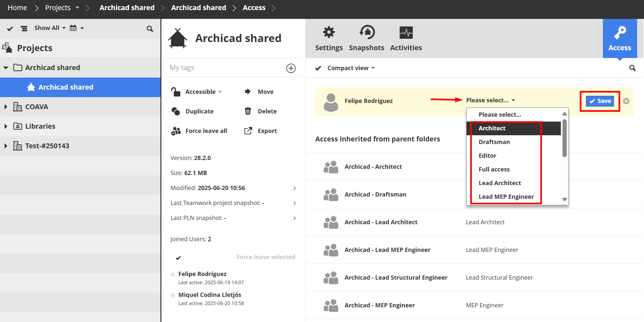Choose the Lead MEP Engineer role option
The height and width of the screenshot is (322, 644).
pyautogui.click(x=514, y=197)
